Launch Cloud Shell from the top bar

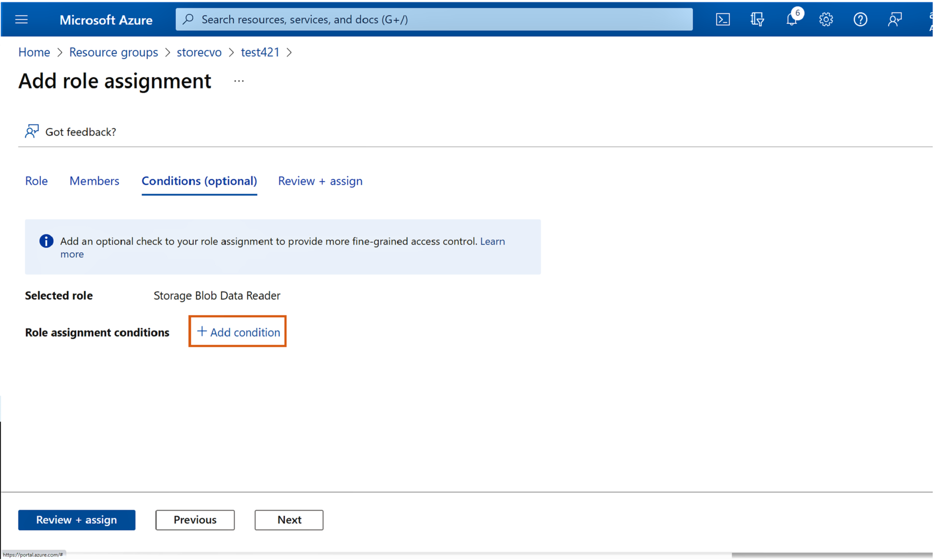point(723,19)
